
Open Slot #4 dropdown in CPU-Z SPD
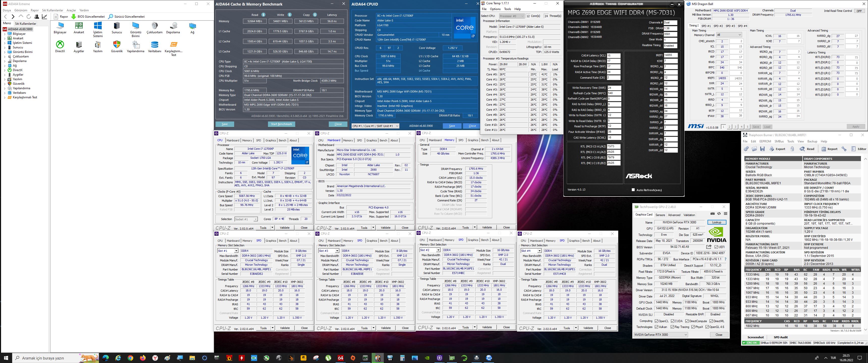531,251
